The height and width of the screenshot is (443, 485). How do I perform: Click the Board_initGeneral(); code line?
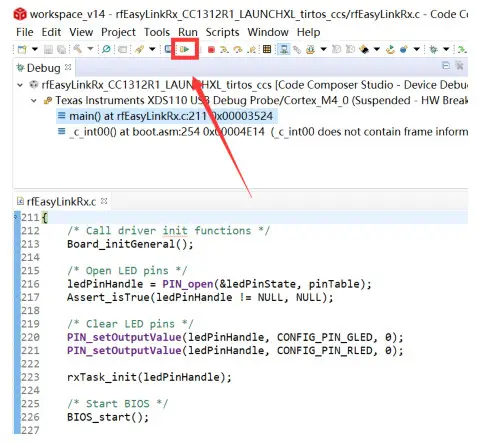coord(130,244)
